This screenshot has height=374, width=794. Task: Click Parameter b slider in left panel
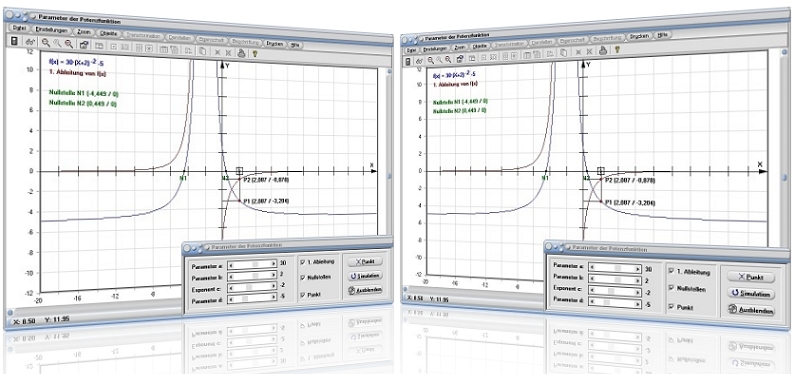(252, 276)
